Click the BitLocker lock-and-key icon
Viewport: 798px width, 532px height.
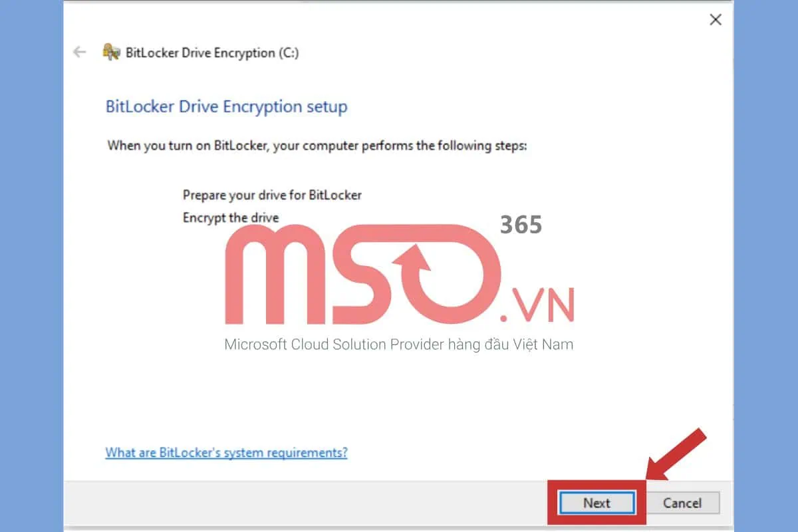pos(111,52)
